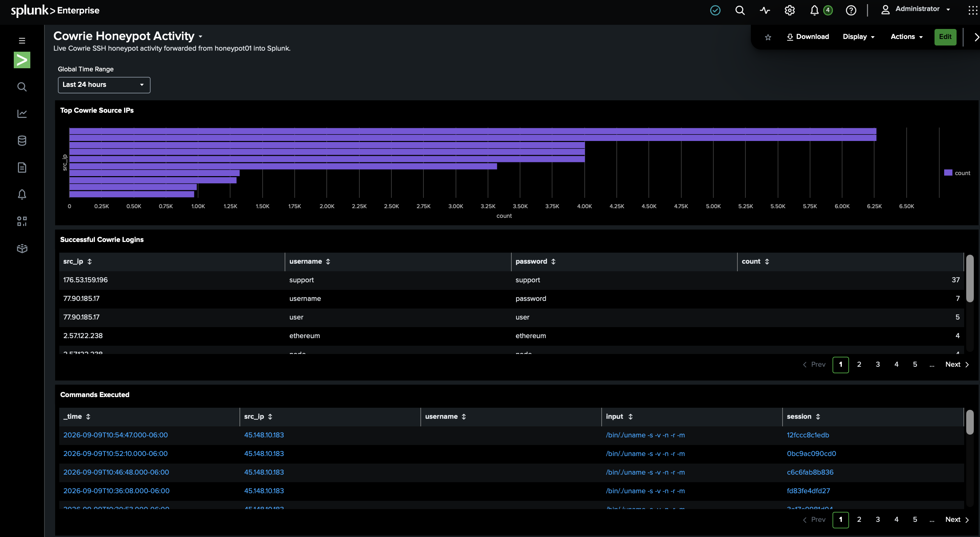980x537 pixels.
Task: Open the Actions dropdown menu
Action: pos(907,37)
